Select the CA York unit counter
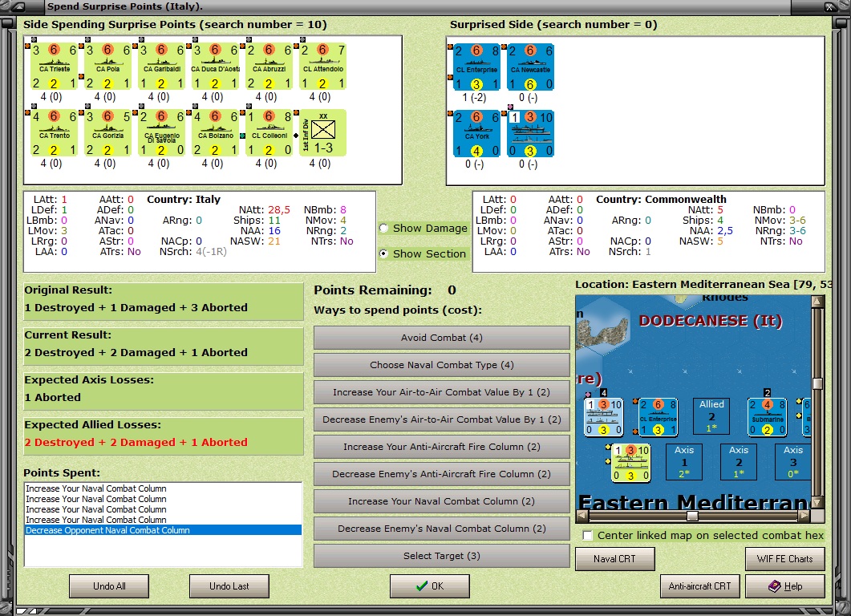851x616 pixels. (x=476, y=133)
